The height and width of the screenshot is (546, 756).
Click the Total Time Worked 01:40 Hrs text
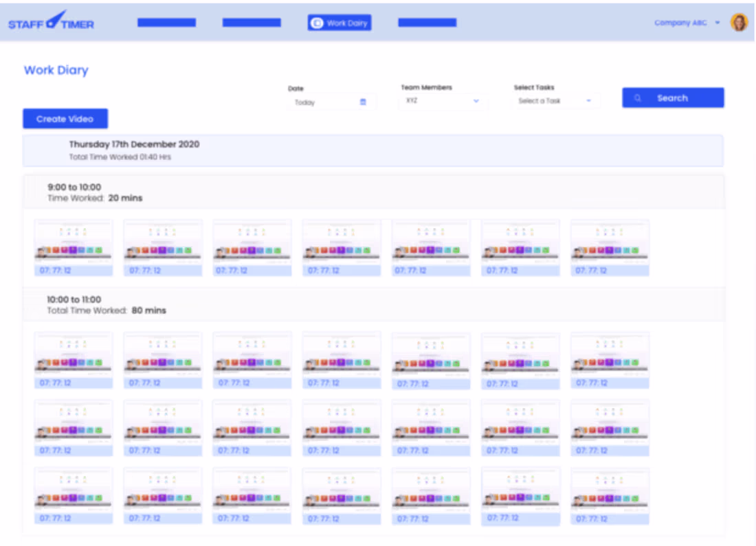pyautogui.click(x=120, y=157)
